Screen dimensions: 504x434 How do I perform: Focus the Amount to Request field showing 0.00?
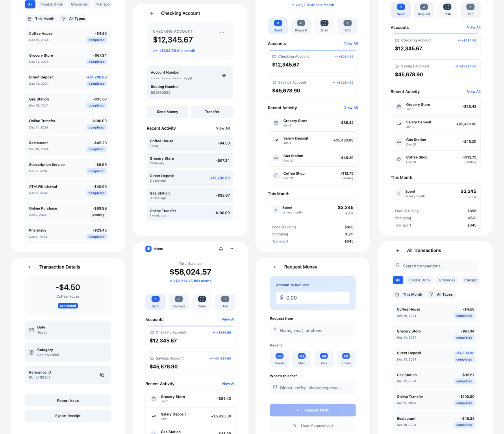(313, 298)
